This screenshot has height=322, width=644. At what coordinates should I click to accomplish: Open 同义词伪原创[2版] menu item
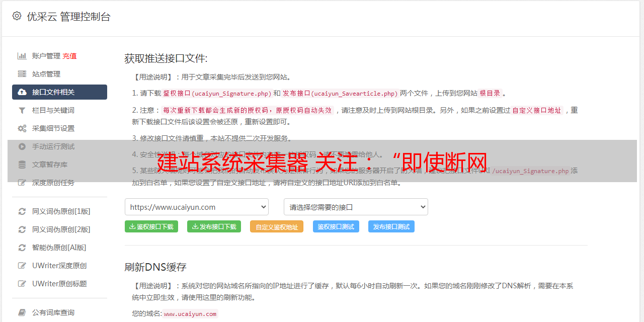click(x=59, y=229)
